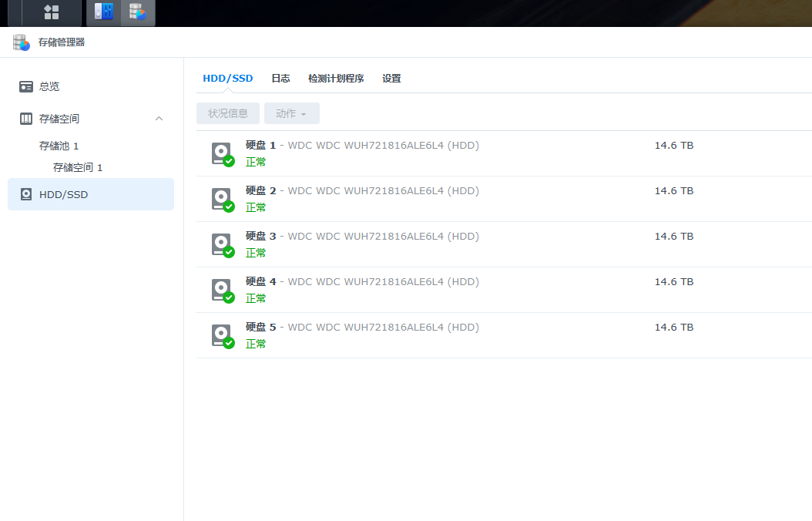Click the Storage Manager title icon
The image size is (812, 521).
click(x=22, y=42)
